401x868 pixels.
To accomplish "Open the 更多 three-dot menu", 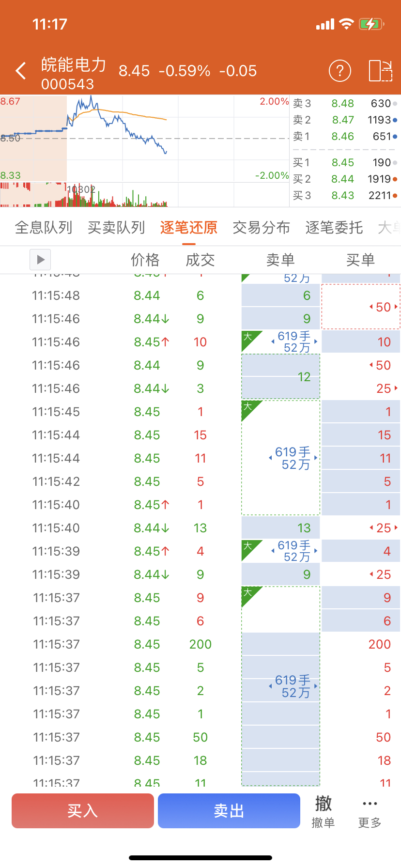I will 370,811.
